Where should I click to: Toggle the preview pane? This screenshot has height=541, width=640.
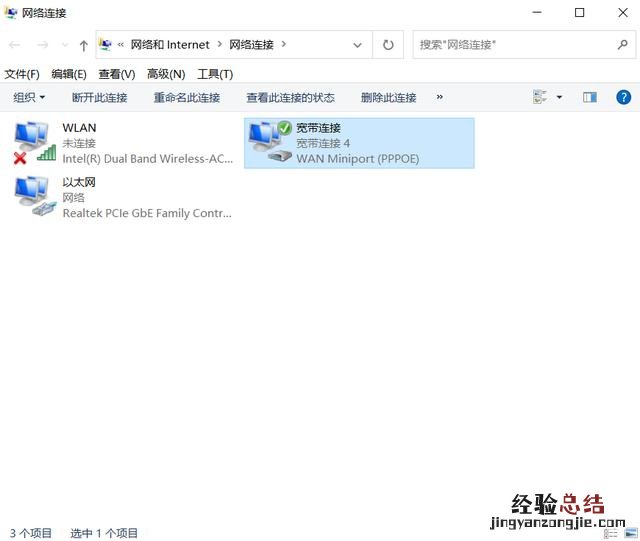[x=590, y=97]
